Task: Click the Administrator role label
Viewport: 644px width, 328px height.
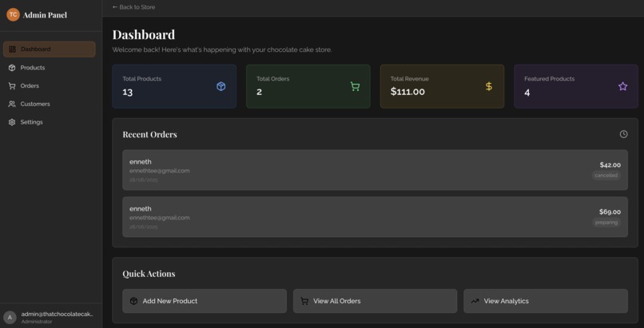Action: click(37, 322)
